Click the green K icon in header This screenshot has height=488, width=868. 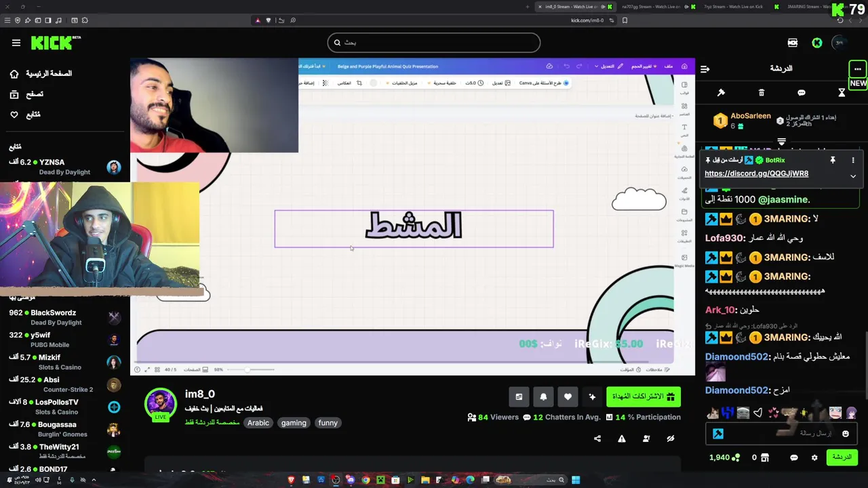coord(817,43)
